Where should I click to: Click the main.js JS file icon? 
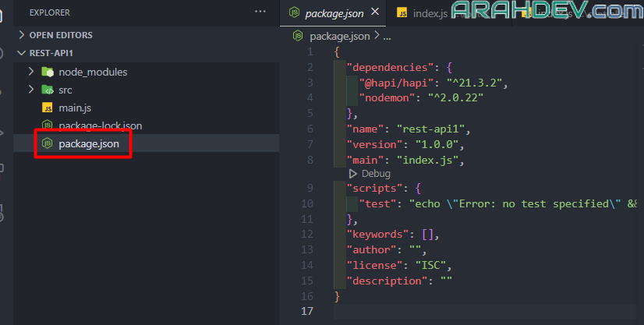47,108
